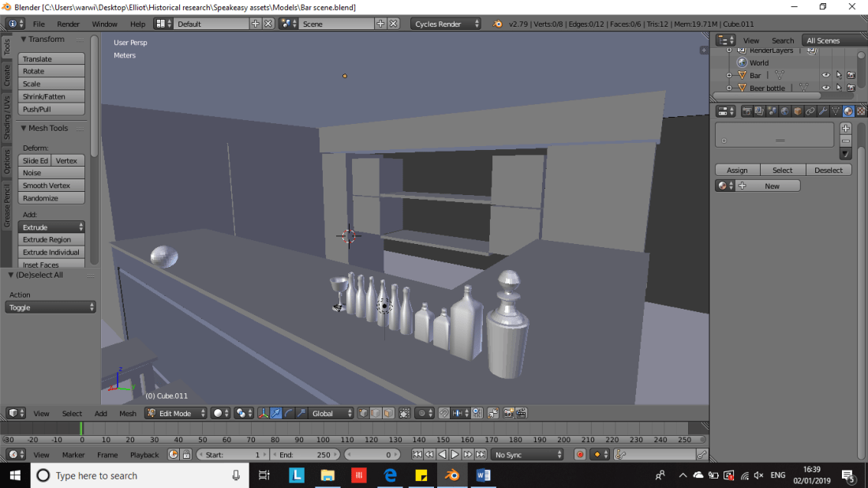Toggle visibility of the Beer bottle object
This screenshot has height=488, width=868.
click(825, 88)
